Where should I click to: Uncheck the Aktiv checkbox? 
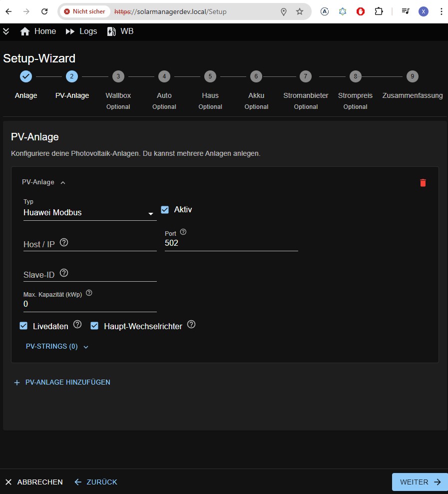pyautogui.click(x=165, y=210)
